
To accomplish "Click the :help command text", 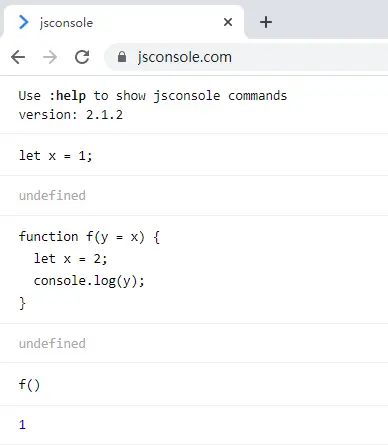I will click(x=67, y=96).
